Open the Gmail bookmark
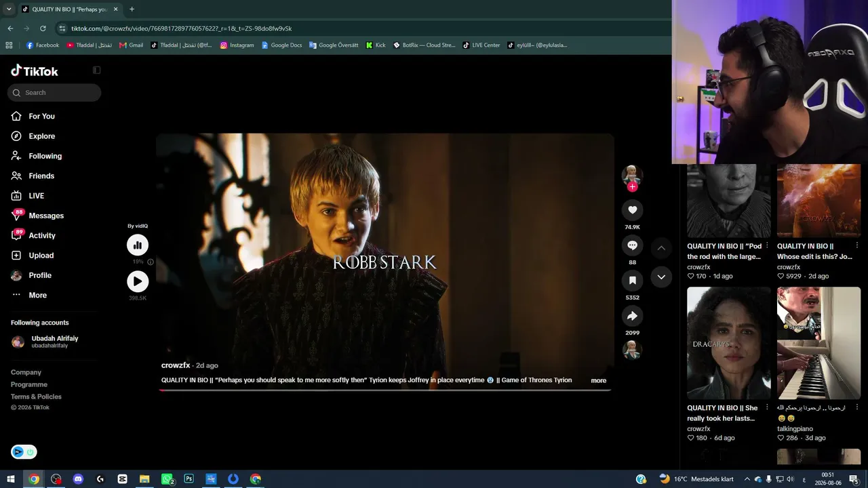868x488 pixels. pyautogui.click(x=131, y=45)
